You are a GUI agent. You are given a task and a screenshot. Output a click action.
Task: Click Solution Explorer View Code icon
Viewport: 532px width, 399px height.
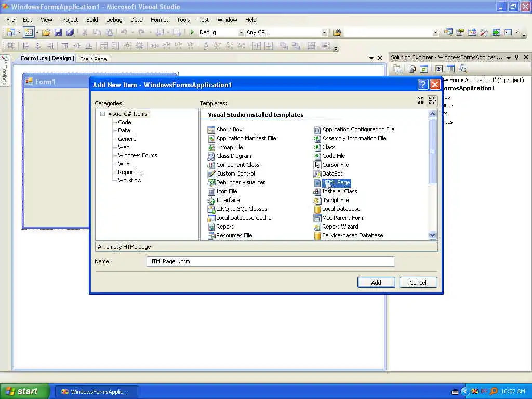click(438, 69)
